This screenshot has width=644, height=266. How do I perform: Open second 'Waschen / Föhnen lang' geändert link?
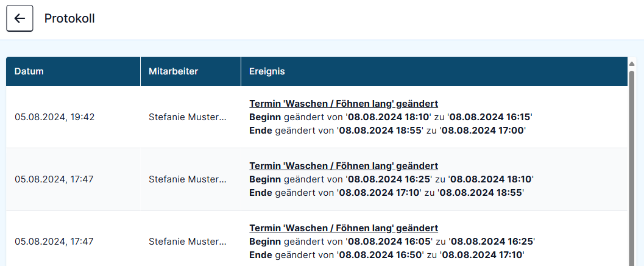point(344,166)
